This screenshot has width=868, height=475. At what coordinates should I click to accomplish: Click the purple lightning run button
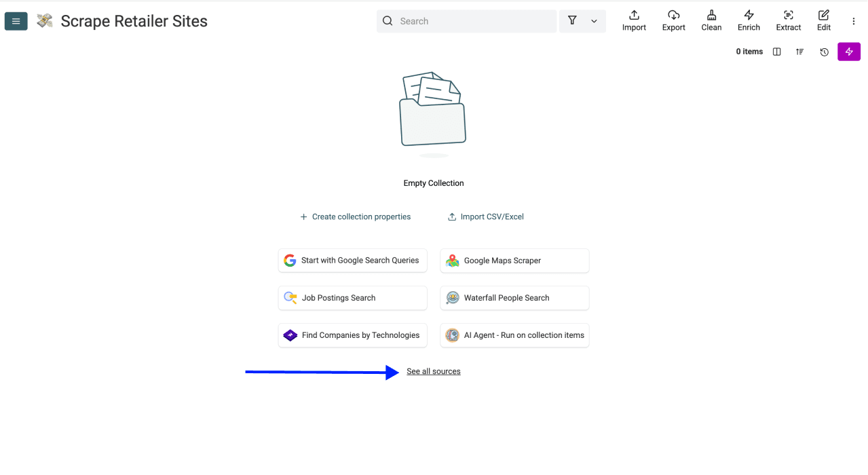click(848, 52)
